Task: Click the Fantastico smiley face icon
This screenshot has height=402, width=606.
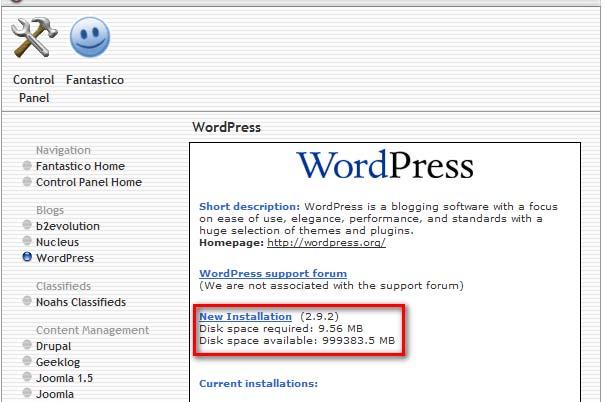Action: [x=89, y=39]
